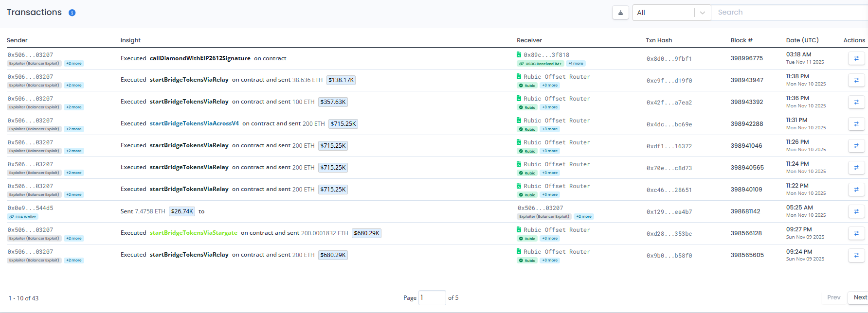Click the contract icon next to 0x89c...3f818

519,55
